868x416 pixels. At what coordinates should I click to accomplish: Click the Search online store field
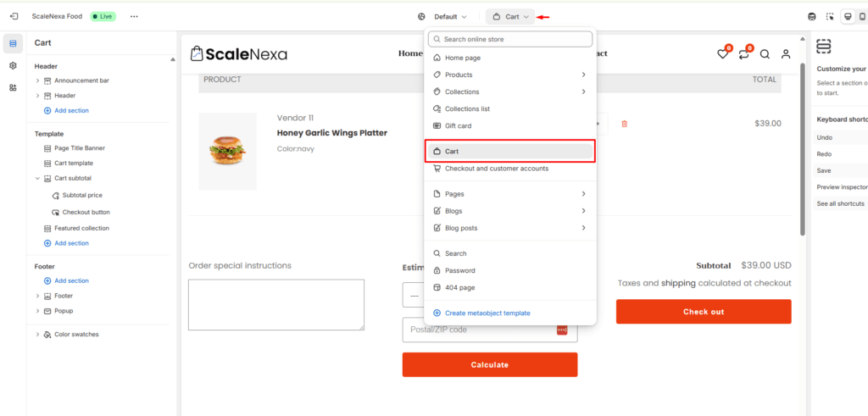509,39
